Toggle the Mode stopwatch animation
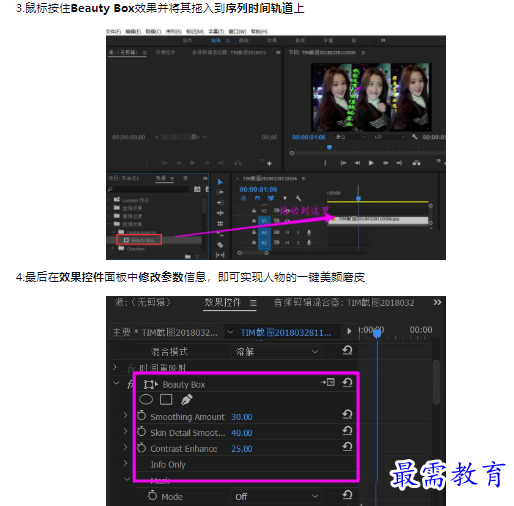The width and height of the screenshot is (514, 506). pos(152,495)
